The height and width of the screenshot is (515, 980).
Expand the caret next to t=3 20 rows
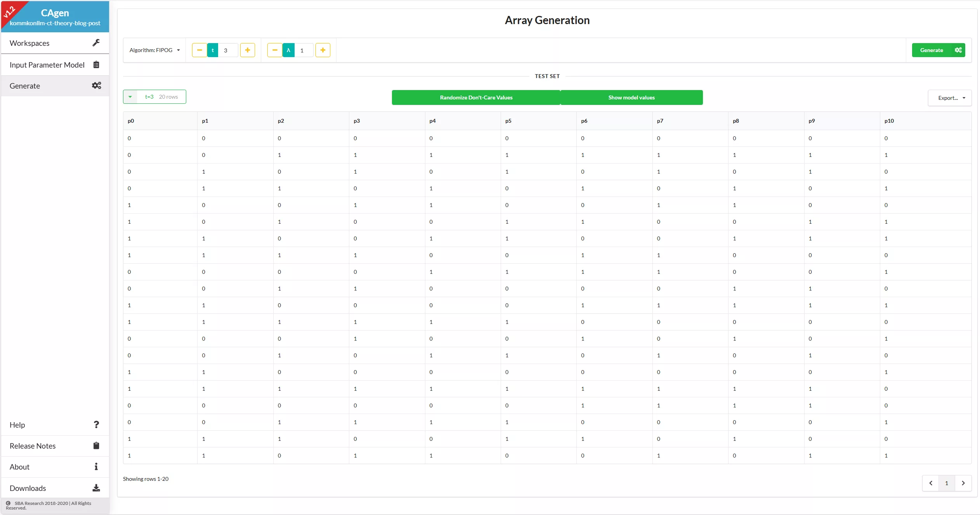pos(130,96)
